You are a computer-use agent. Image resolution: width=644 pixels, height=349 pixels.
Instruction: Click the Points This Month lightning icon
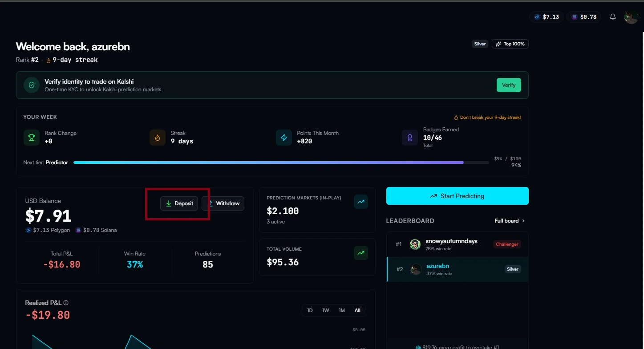[284, 138]
